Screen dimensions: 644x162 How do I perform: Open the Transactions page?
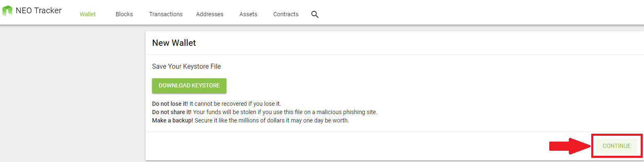(x=166, y=14)
